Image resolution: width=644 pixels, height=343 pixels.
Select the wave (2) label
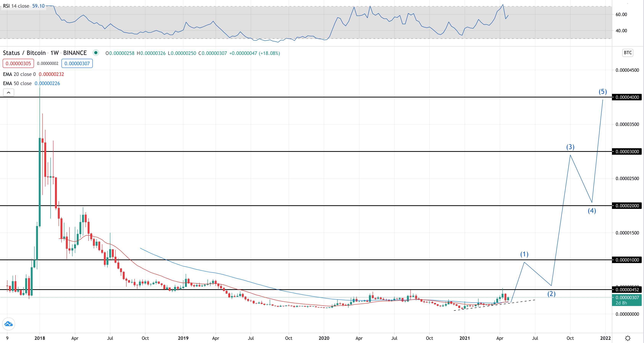coord(551,294)
